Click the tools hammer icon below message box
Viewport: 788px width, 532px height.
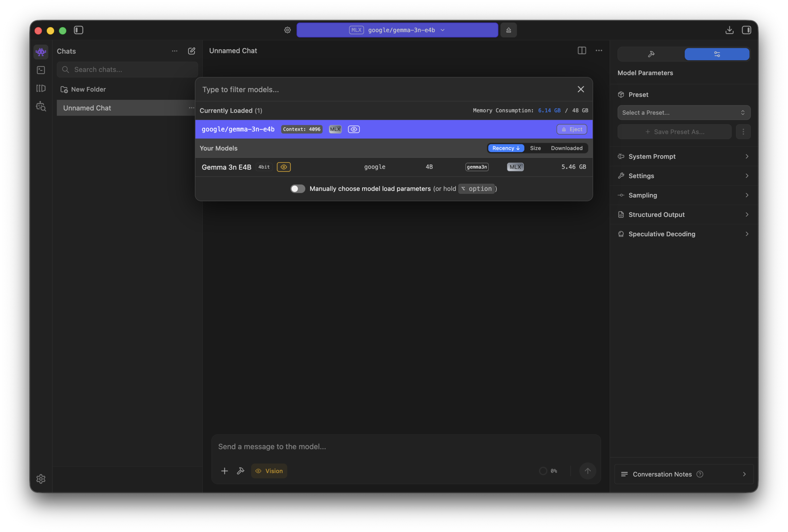point(240,471)
